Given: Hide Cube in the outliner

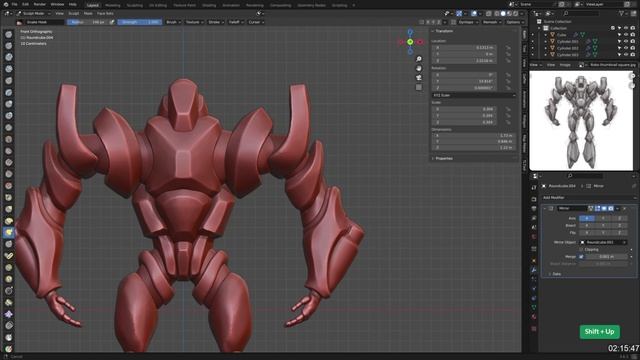Looking at the screenshot, I should click(x=626, y=35).
